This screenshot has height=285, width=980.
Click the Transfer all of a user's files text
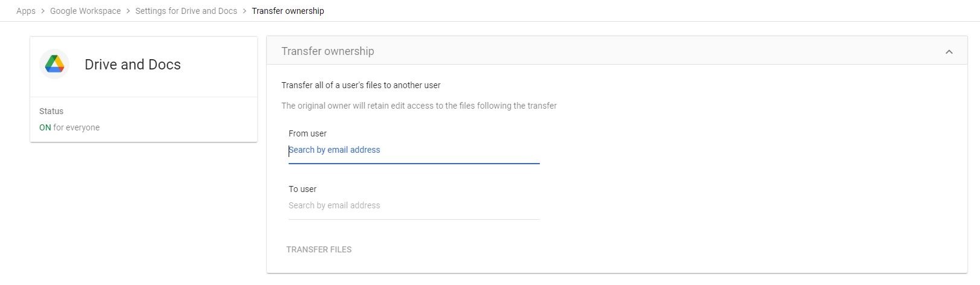pos(361,85)
